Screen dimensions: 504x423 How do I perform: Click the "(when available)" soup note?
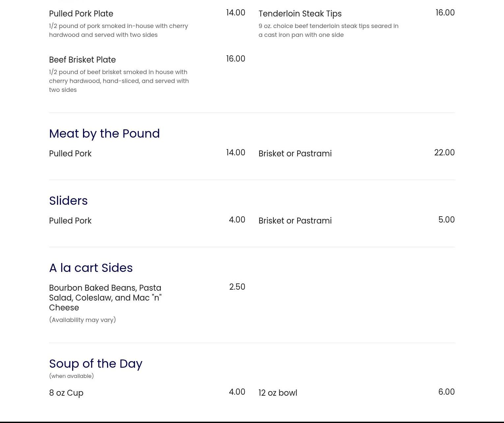[71, 376]
